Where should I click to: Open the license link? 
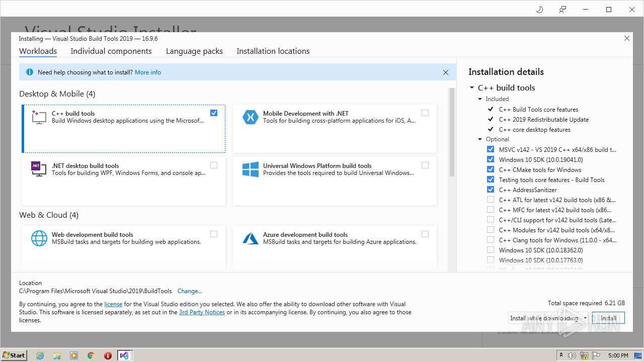[x=113, y=304]
